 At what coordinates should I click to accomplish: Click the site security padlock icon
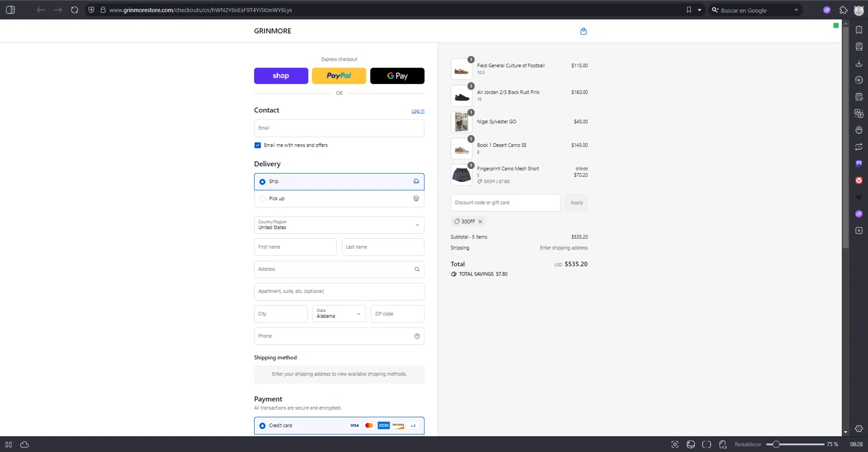[103, 10]
